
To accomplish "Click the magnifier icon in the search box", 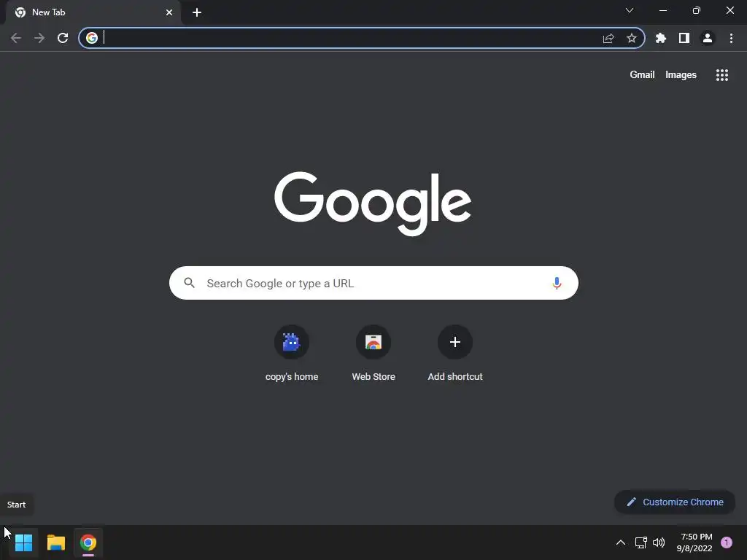I will pyautogui.click(x=189, y=283).
